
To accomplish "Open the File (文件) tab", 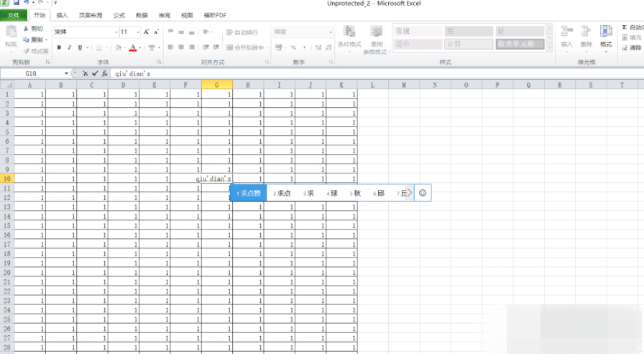I will pos(14,15).
